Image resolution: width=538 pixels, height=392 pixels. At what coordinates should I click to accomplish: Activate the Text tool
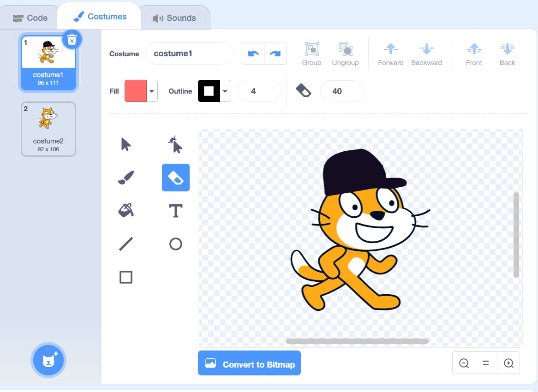click(x=175, y=211)
